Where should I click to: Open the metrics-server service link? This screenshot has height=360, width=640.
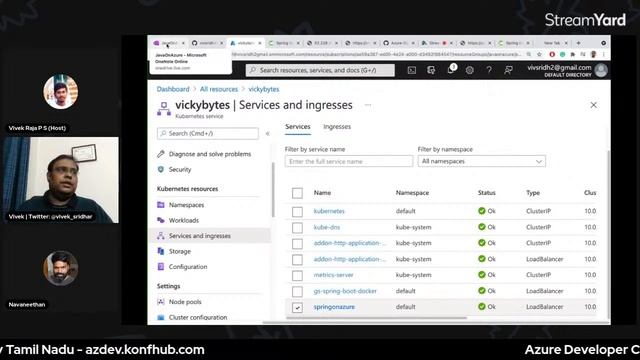tap(333, 275)
